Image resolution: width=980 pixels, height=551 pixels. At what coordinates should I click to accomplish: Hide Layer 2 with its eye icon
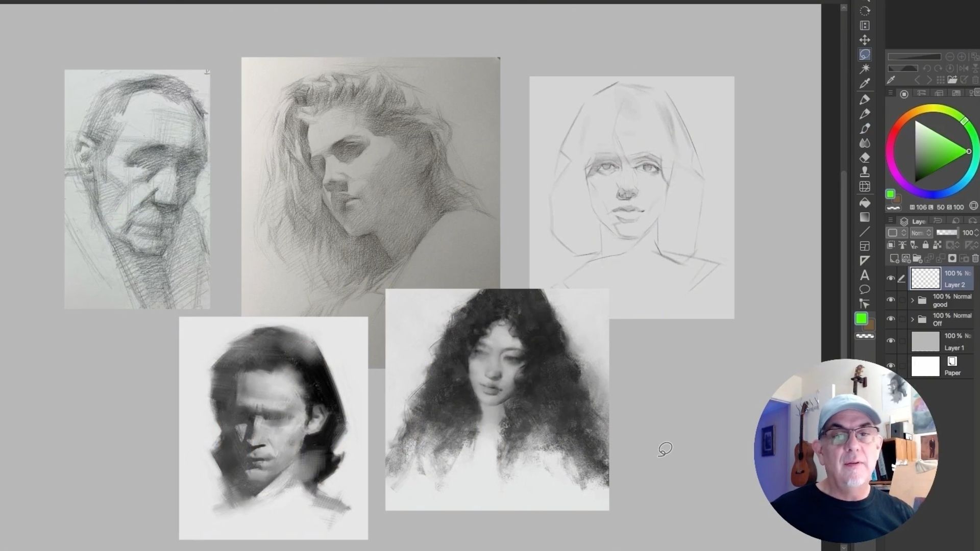click(891, 279)
